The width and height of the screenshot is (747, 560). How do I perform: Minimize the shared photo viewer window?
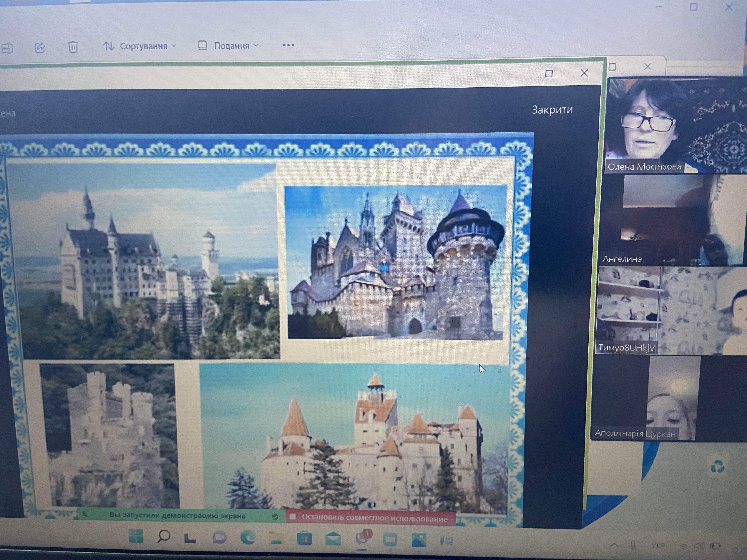[x=514, y=74]
